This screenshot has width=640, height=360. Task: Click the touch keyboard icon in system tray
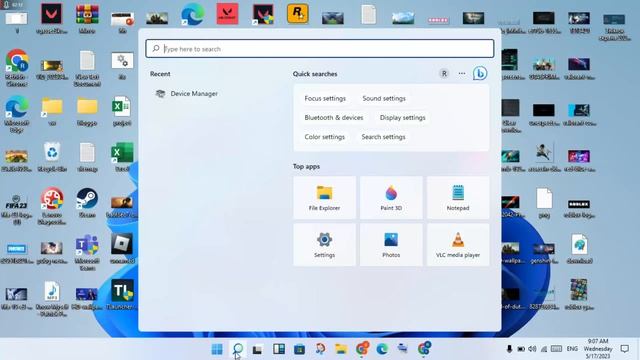click(x=556, y=349)
